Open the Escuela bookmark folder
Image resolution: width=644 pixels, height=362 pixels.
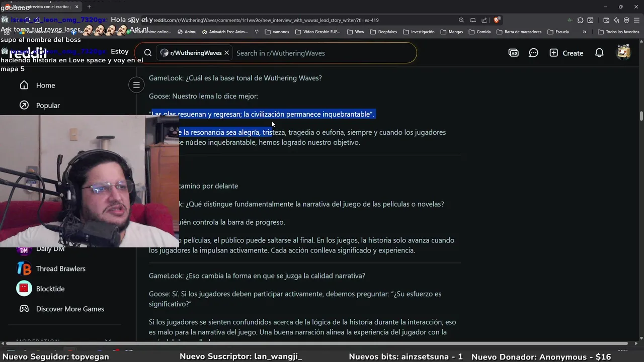(558, 32)
